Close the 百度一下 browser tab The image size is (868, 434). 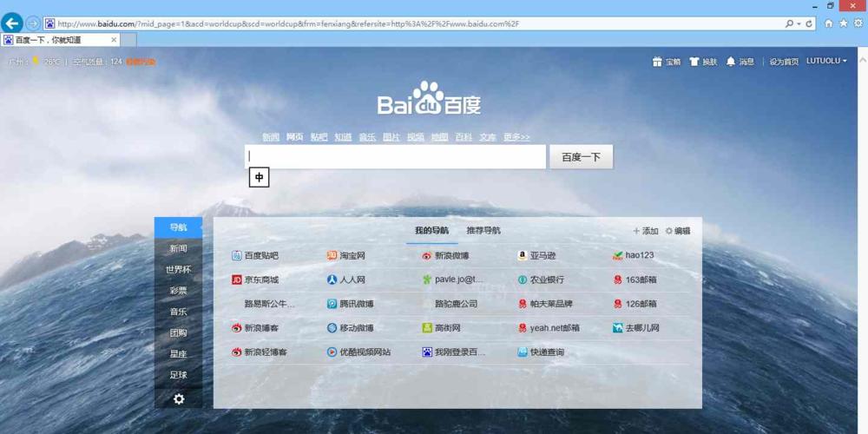pyautogui.click(x=114, y=40)
